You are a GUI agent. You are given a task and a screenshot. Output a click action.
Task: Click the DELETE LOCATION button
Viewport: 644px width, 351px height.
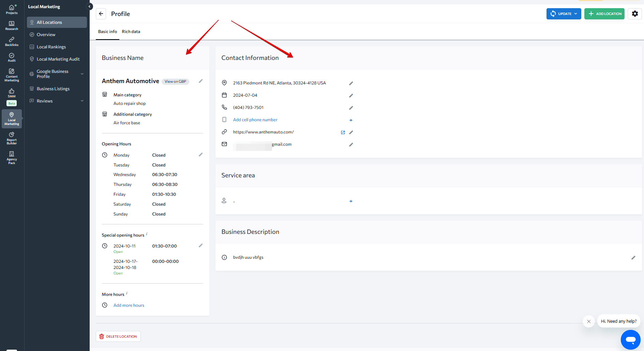point(118,336)
